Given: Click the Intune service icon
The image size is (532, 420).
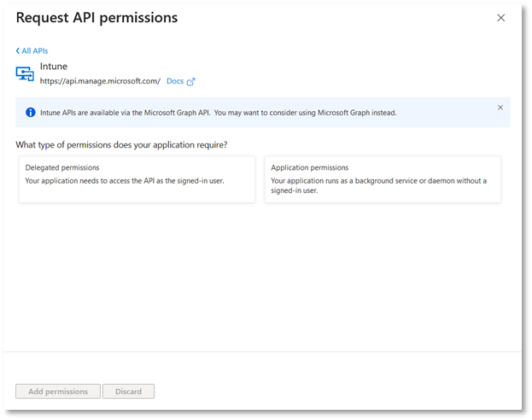Looking at the screenshot, I should 25,73.
